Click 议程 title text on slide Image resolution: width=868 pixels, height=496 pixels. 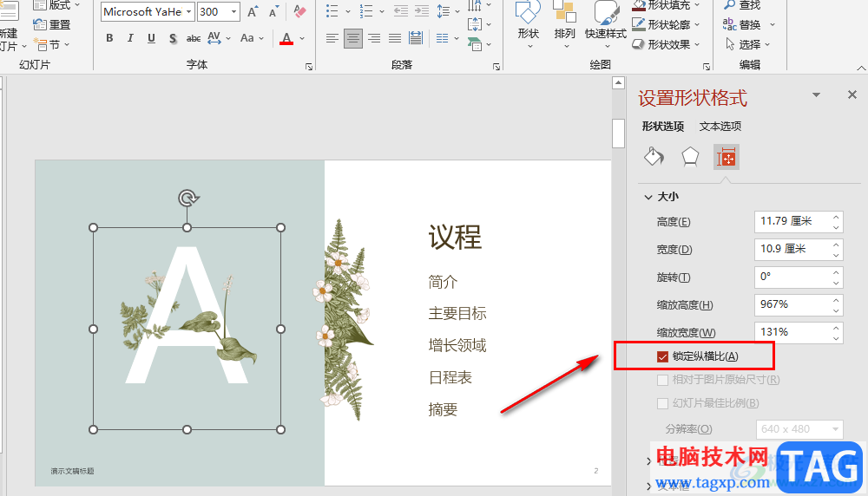[455, 237]
